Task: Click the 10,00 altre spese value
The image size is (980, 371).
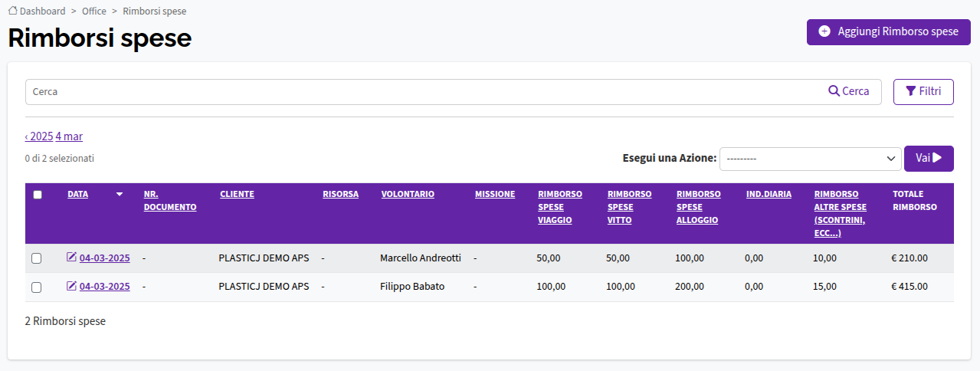Action: coord(825,258)
